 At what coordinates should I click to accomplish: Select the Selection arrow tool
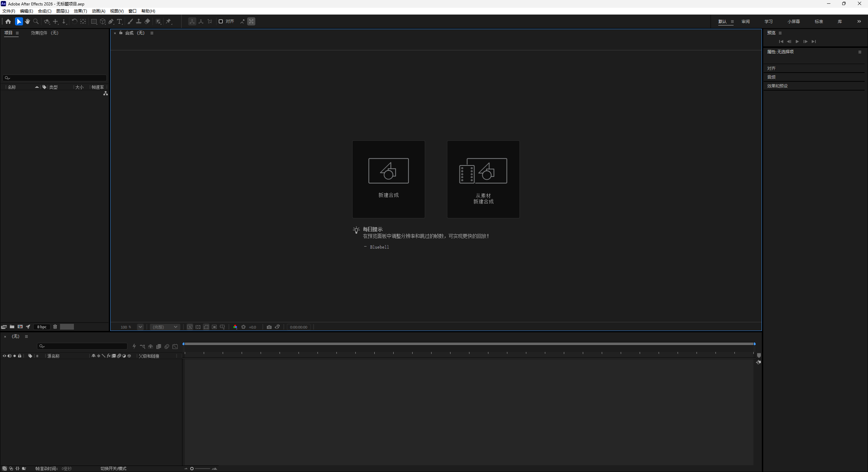[19, 21]
